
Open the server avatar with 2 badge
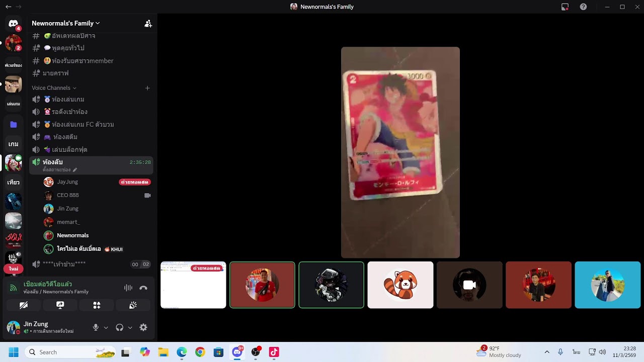click(14, 43)
